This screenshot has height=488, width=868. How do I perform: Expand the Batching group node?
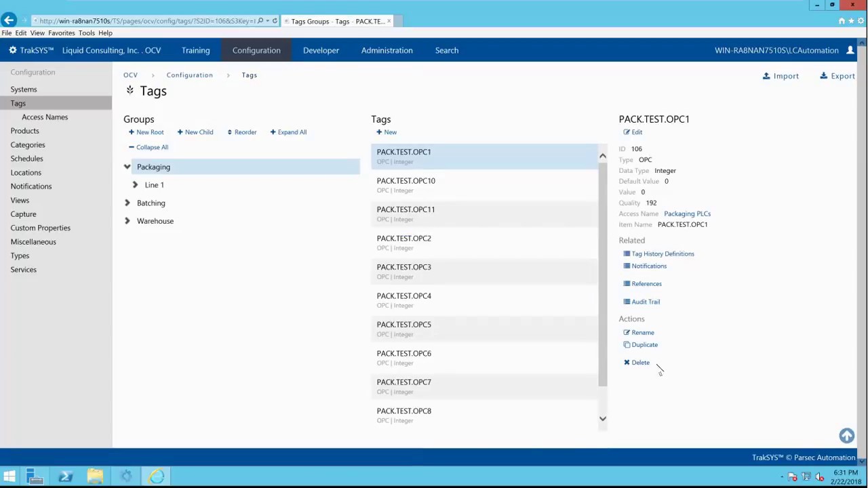pos(127,203)
